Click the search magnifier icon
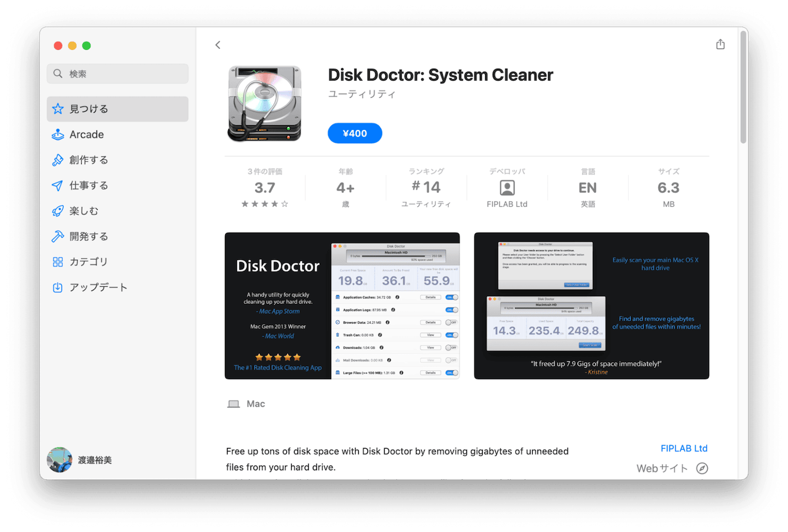788x532 pixels. tap(58, 73)
